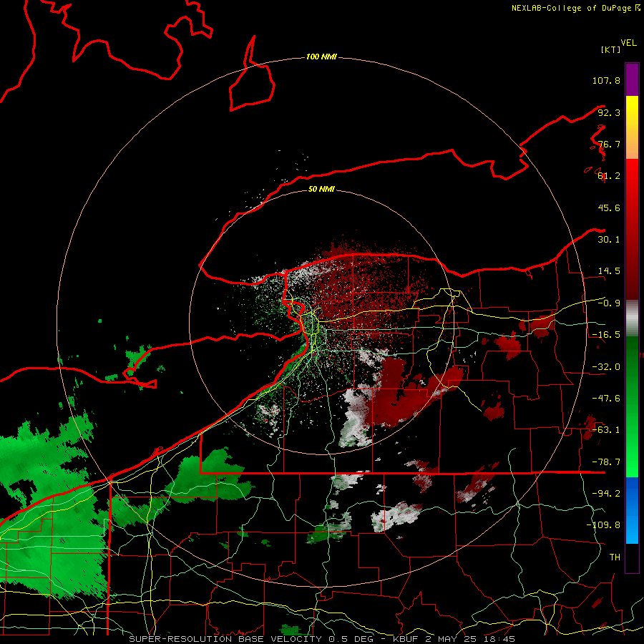
Task: Click the 50 NMI range ring label
Action: tap(321, 190)
